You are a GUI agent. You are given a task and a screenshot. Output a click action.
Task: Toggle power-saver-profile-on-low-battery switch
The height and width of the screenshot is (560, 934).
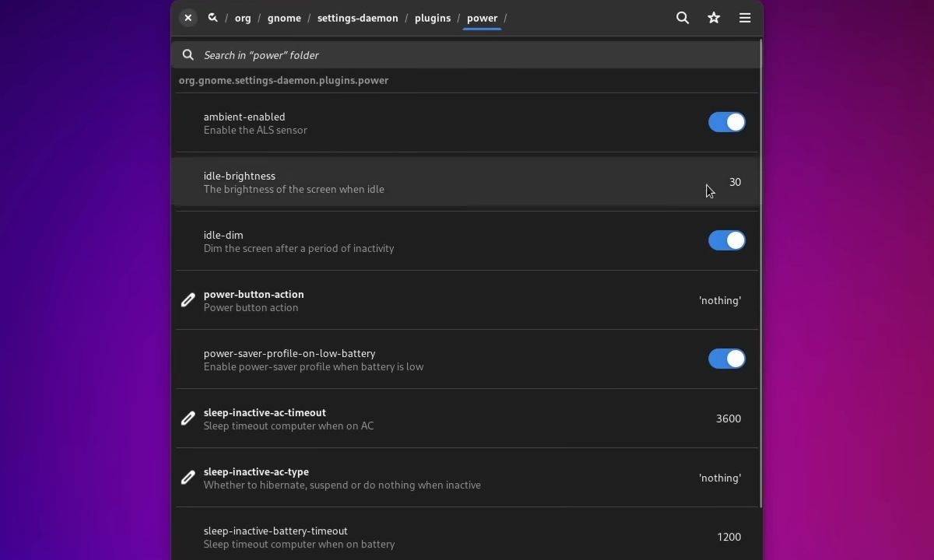tap(726, 359)
